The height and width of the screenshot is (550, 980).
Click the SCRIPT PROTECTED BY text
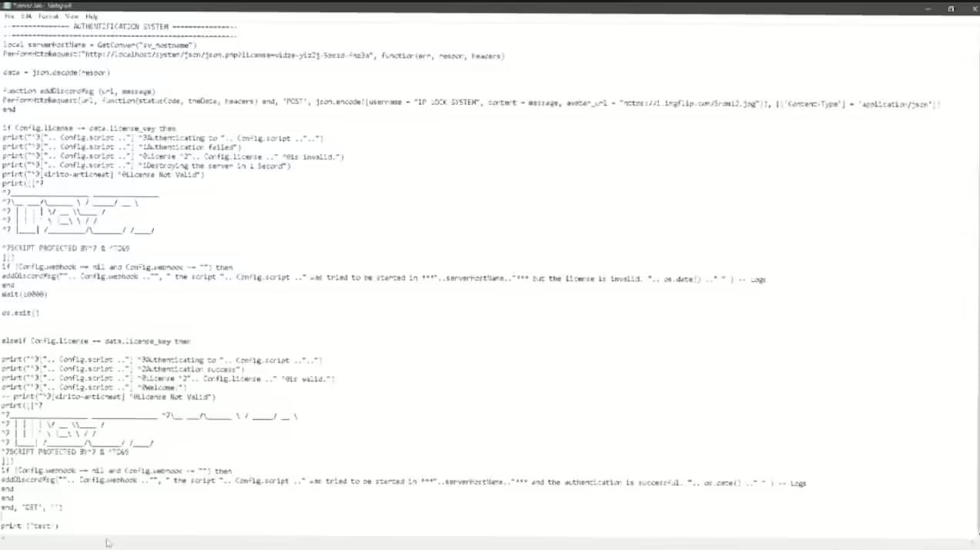(65, 247)
